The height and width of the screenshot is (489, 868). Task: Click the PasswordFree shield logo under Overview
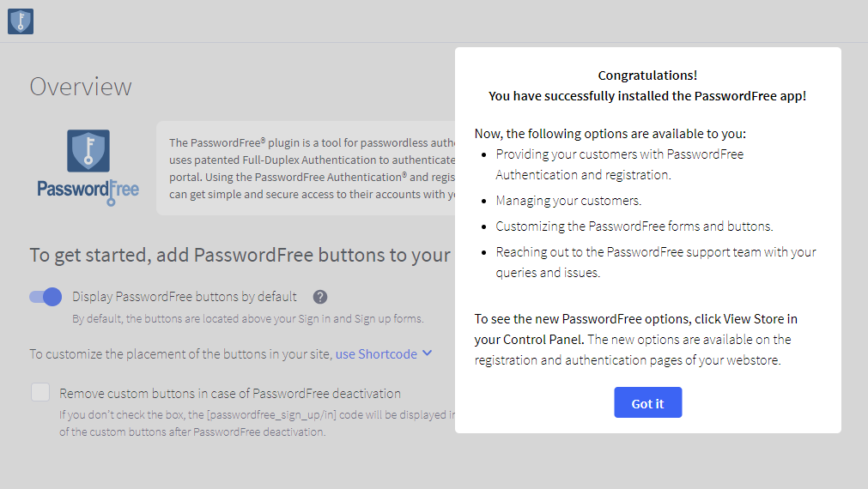(x=88, y=151)
